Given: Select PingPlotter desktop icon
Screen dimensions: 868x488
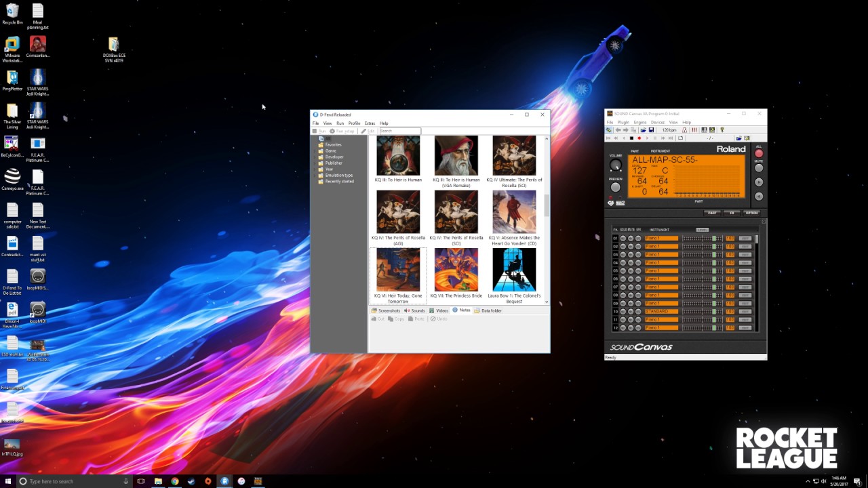Looking at the screenshot, I should coord(12,81).
